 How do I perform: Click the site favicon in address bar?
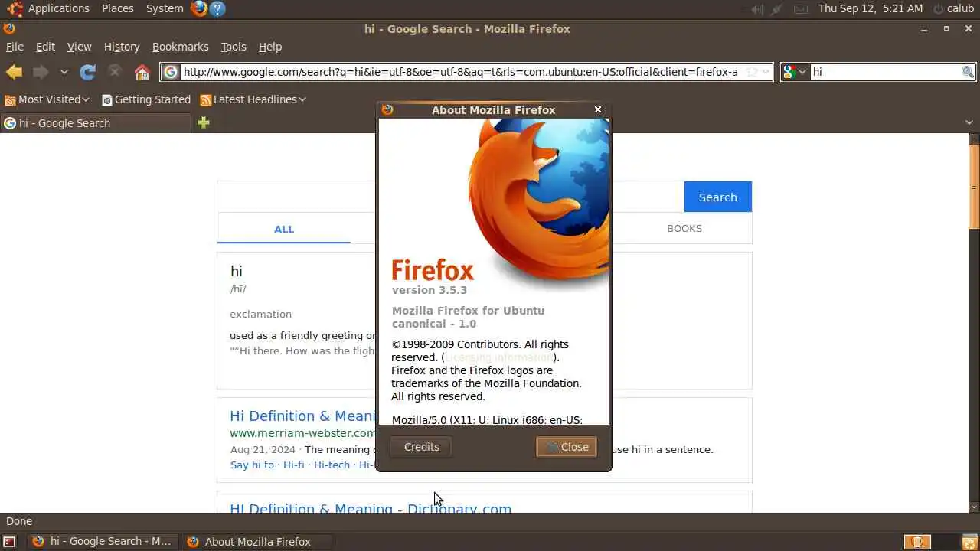coord(171,72)
